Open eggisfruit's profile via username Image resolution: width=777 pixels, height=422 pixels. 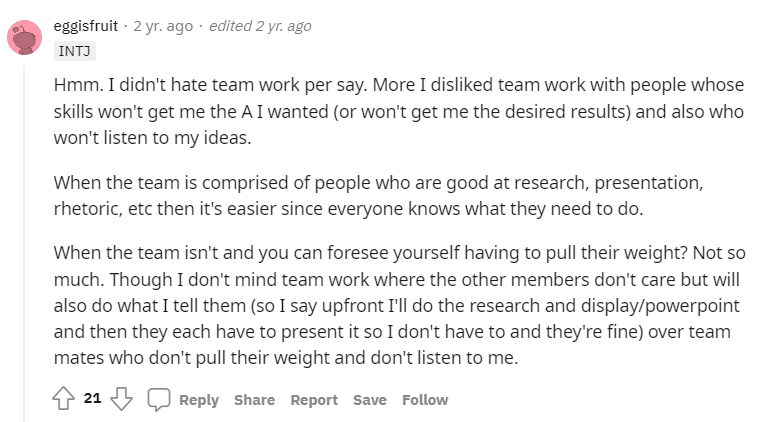[83, 26]
